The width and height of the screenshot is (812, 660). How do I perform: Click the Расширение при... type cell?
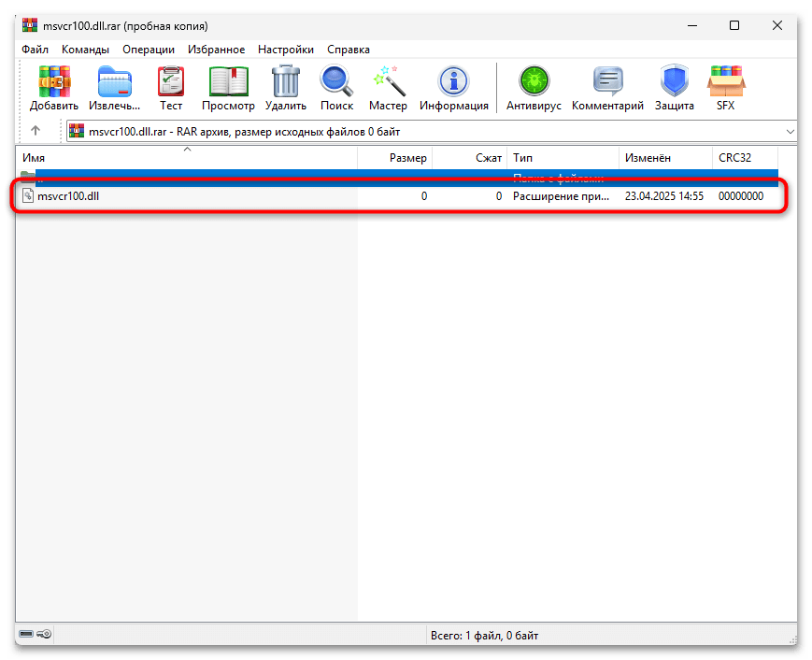[x=561, y=195]
